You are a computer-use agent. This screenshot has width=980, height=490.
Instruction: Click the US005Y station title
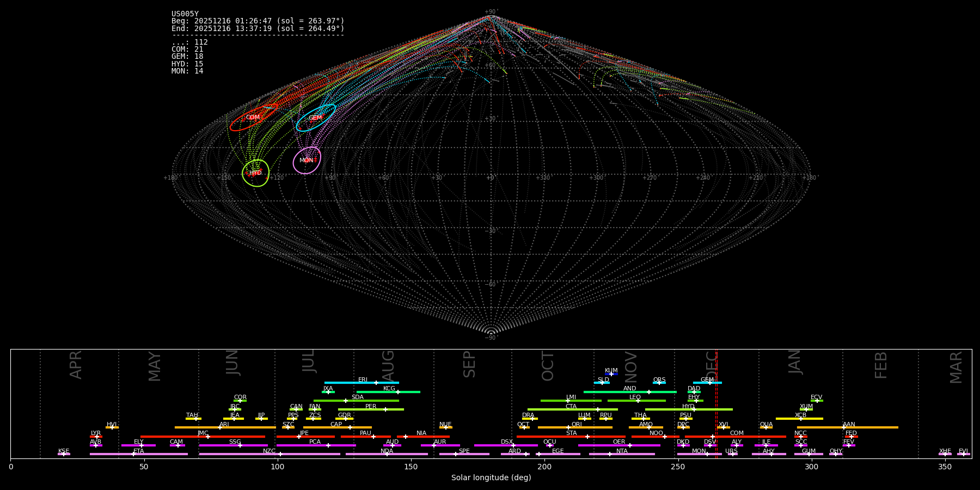(185, 14)
